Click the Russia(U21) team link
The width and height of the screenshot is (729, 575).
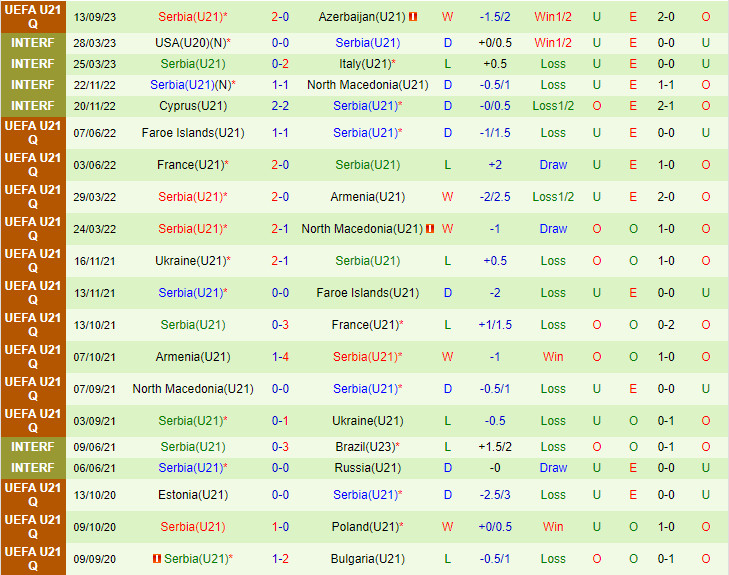coord(367,468)
